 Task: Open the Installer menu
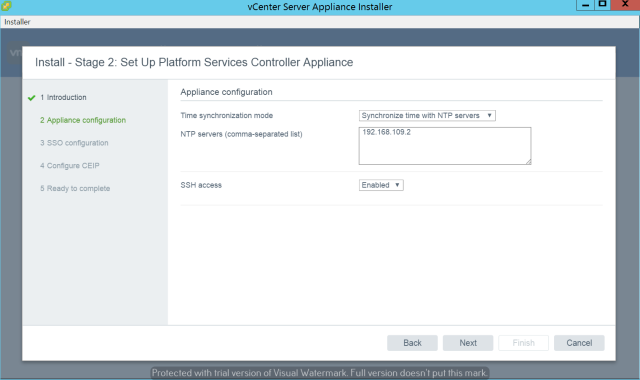(17, 22)
